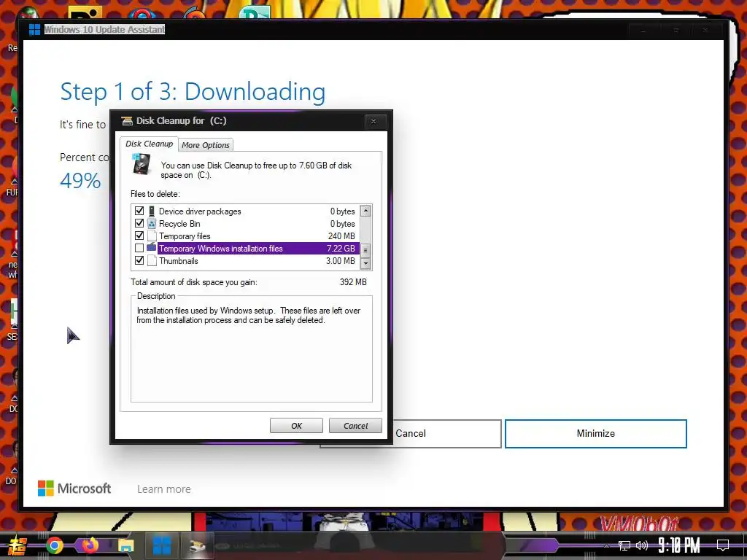Cancel the Disk Cleanup dialog
The image size is (747, 560).
coord(355,426)
